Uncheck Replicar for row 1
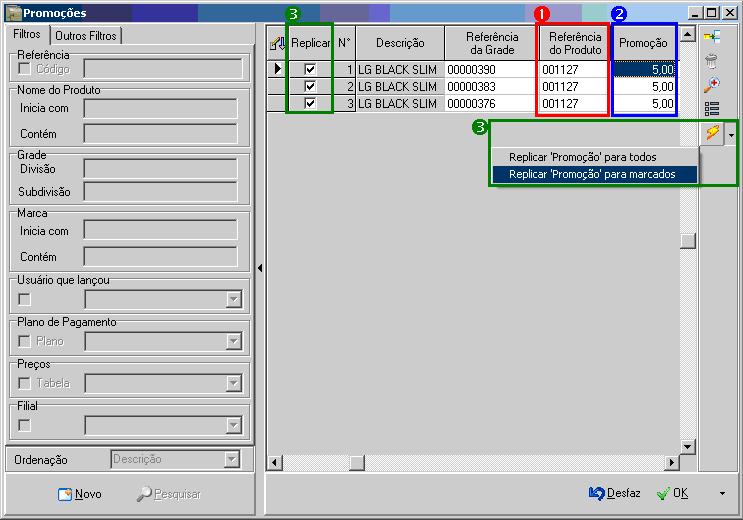The width and height of the screenshot is (743, 520). (310, 70)
